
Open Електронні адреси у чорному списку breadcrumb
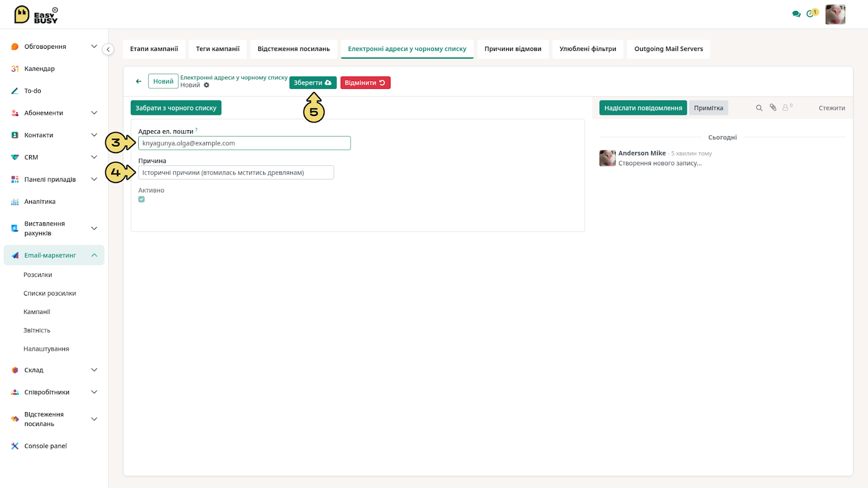[234, 78]
